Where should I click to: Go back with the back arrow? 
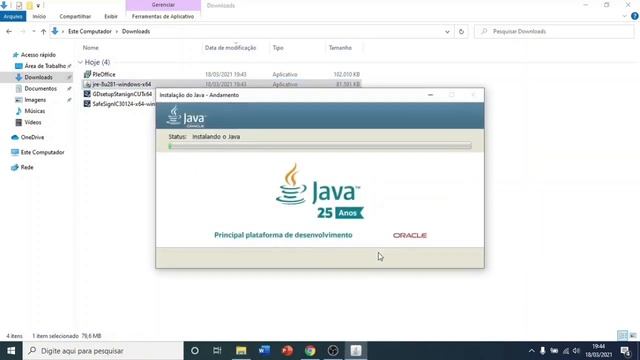tap(9, 31)
